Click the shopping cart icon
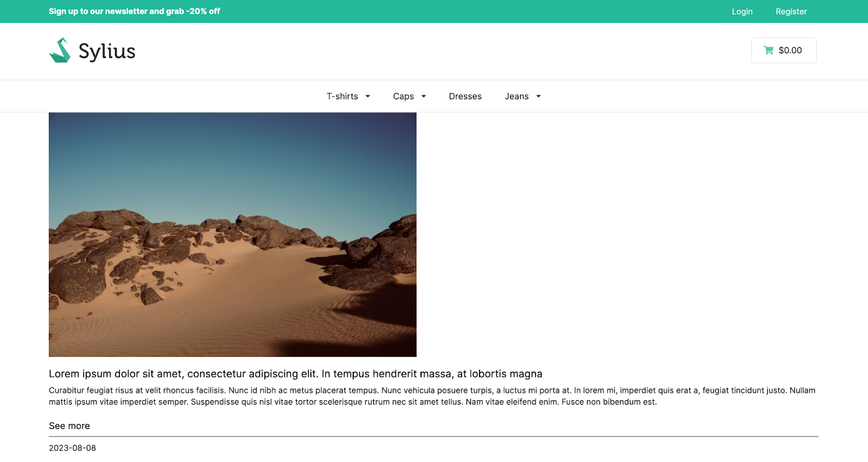The width and height of the screenshot is (868, 462). (769, 50)
